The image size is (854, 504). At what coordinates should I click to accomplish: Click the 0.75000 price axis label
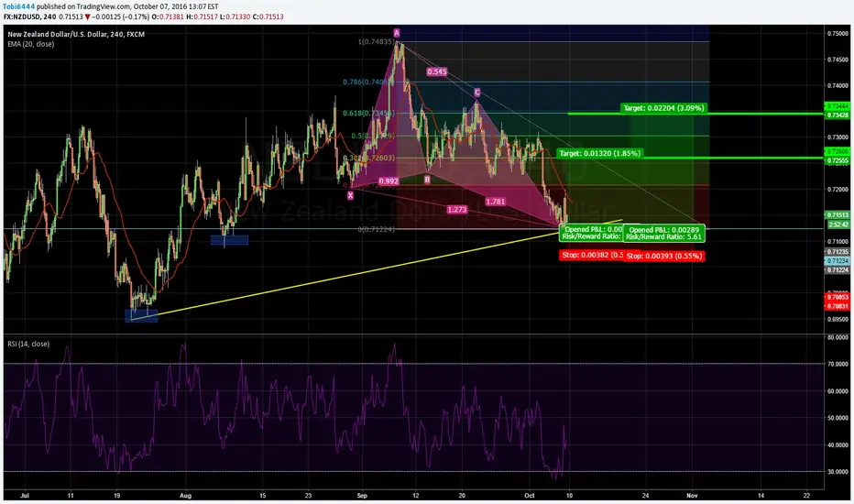838,33
